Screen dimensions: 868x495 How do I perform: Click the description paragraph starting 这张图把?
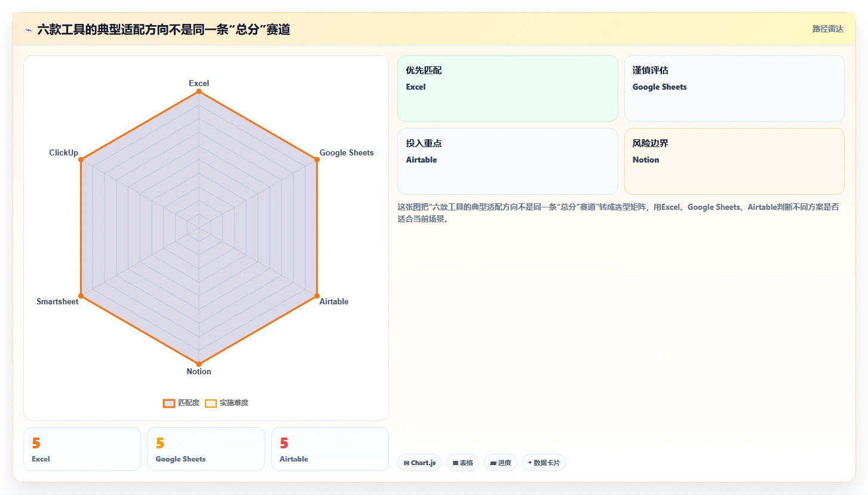[618, 213]
